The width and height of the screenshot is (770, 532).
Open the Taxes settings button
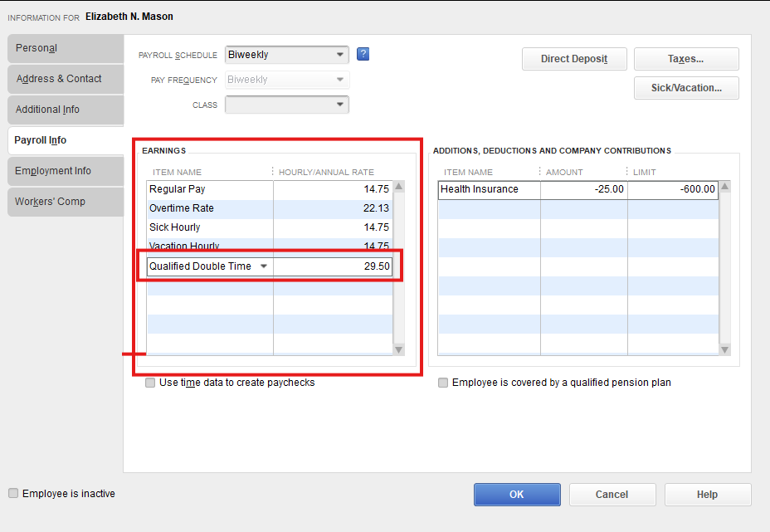coord(685,59)
